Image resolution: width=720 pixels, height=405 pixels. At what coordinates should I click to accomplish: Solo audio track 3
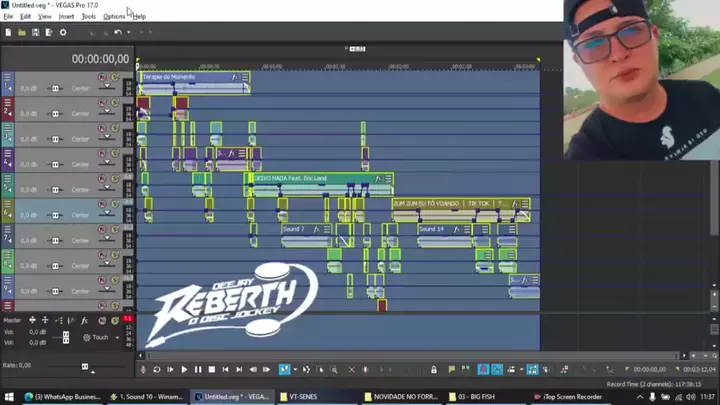click(x=115, y=128)
